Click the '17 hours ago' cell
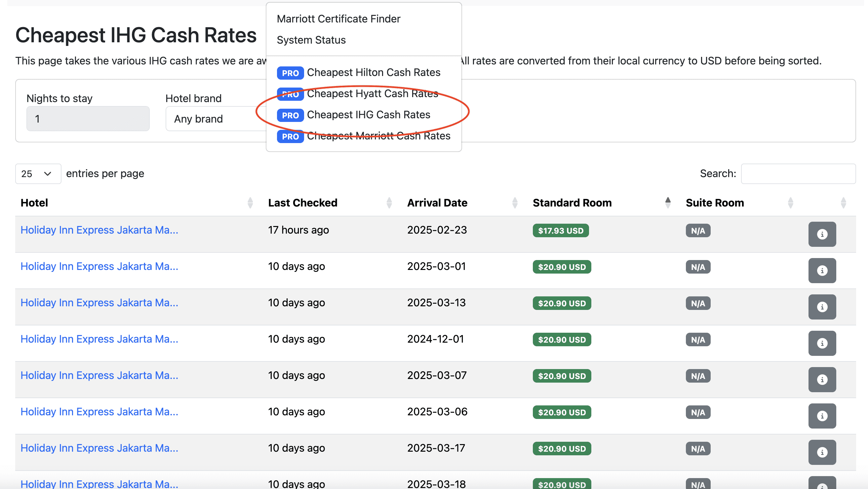 tap(298, 230)
